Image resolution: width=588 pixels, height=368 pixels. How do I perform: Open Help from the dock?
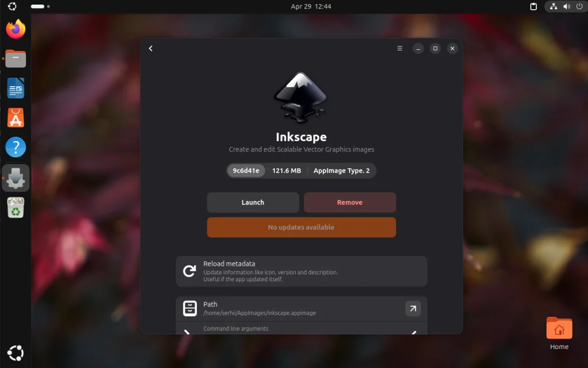pos(16,148)
